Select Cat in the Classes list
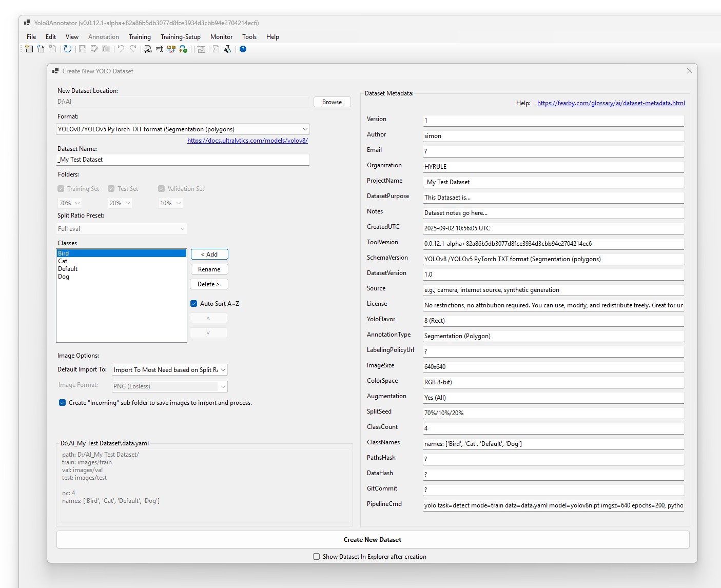721x588 pixels. coord(63,261)
